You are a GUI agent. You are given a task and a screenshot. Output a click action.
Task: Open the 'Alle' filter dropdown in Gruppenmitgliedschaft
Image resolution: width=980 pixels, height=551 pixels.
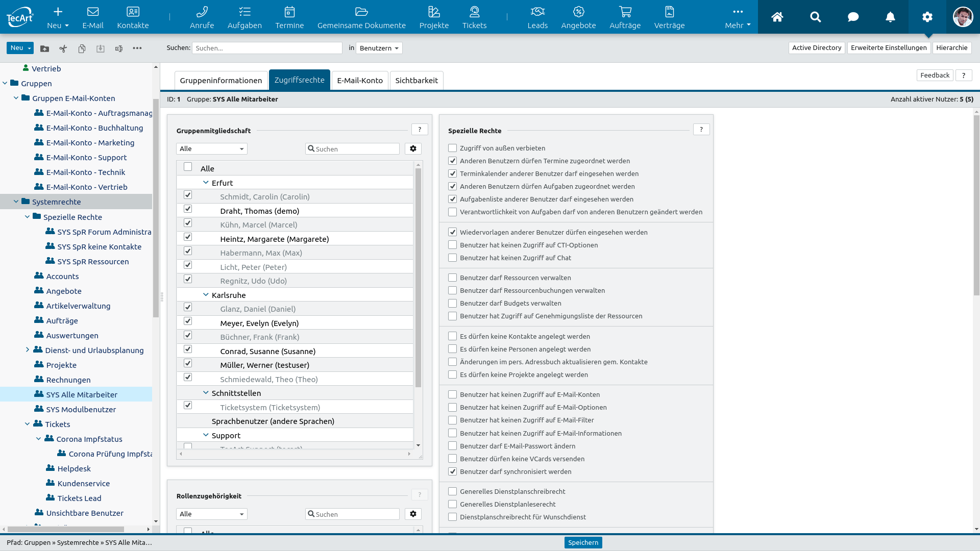tap(212, 148)
